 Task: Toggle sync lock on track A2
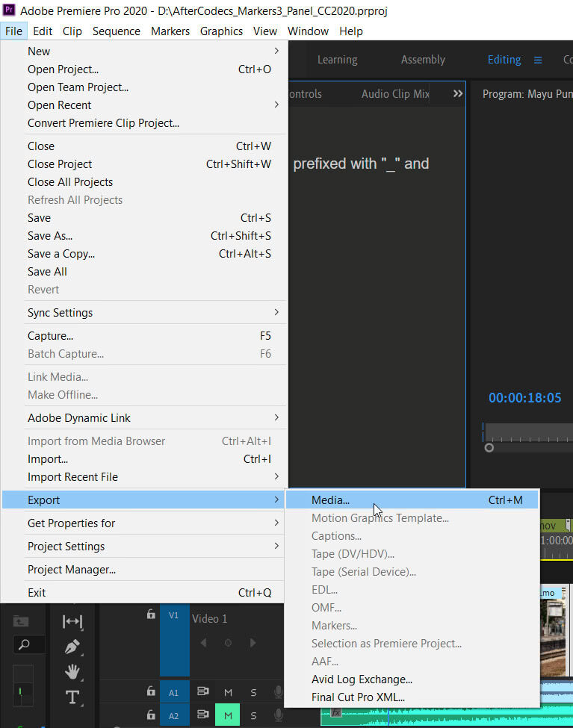202,715
